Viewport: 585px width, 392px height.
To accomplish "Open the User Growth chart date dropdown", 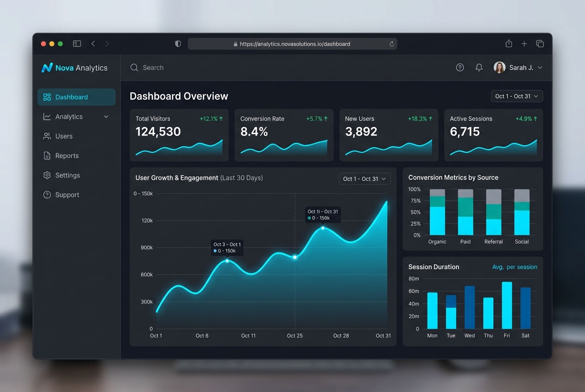I will click(x=365, y=179).
